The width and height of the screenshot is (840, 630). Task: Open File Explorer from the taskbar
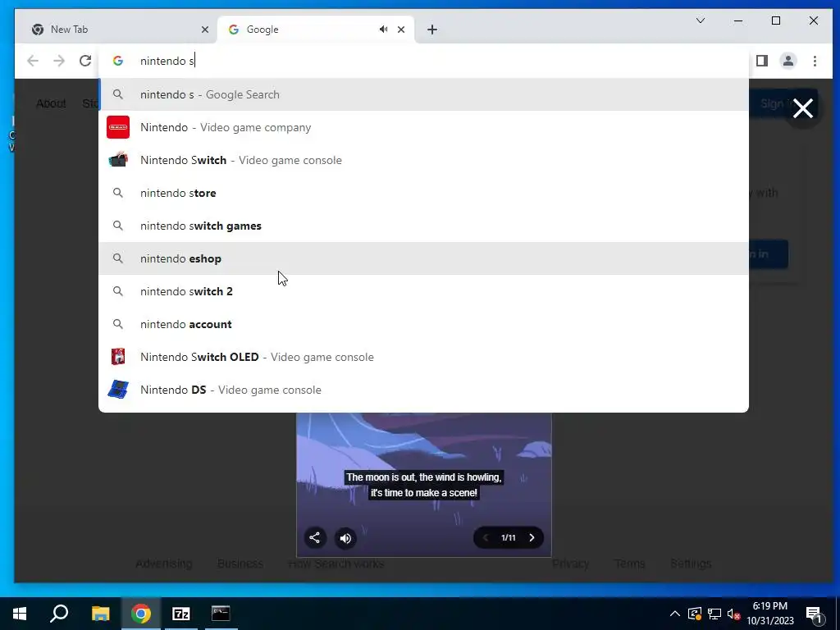100,614
